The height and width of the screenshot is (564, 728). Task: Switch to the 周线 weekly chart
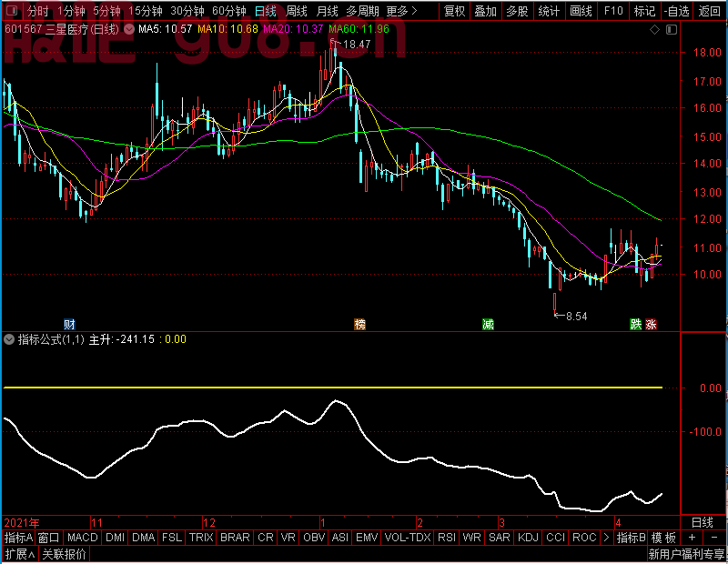pyautogui.click(x=297, y=11)
